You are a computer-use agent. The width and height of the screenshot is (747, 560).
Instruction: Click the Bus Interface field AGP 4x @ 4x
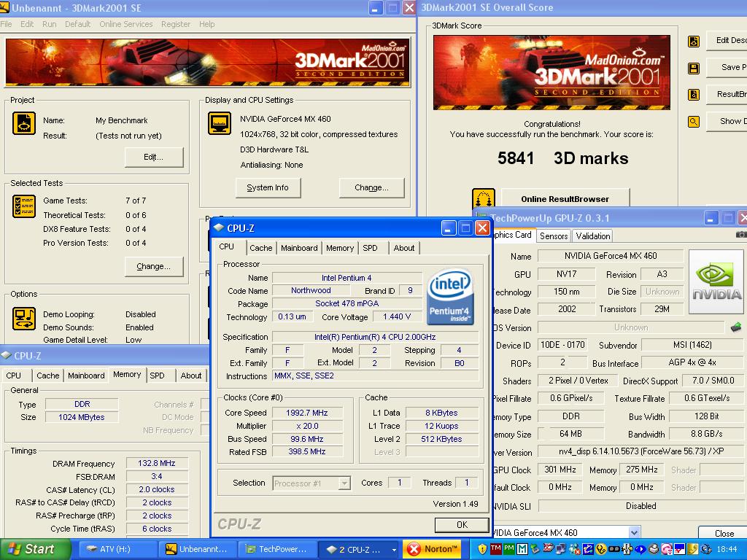click(x=692, y=362)
